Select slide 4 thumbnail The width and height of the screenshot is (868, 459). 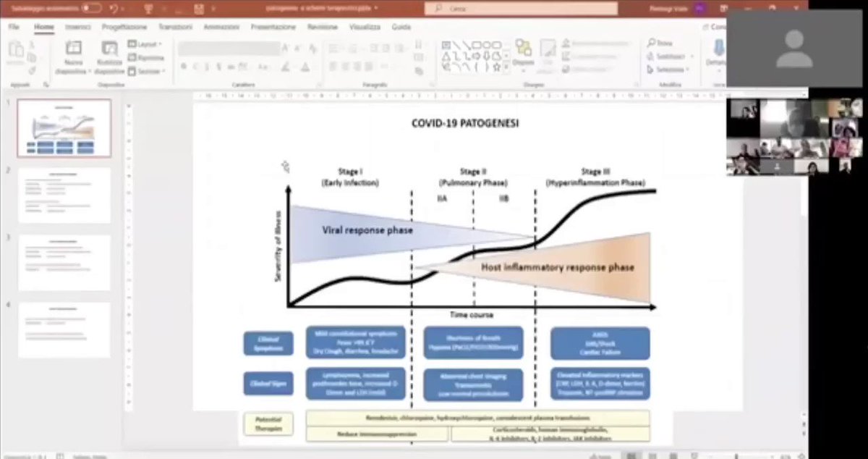pyautogui.click(x=64, y=329)
